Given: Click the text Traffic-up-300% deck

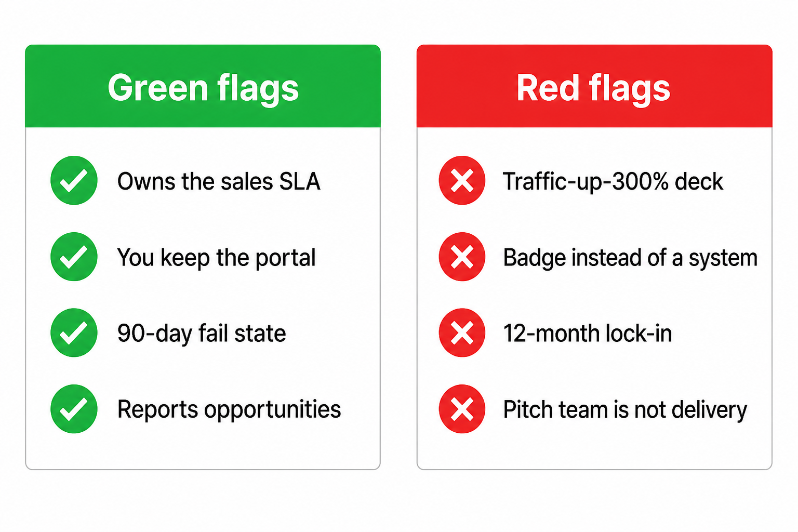Looking at the screenshot, I should (613, 181).
